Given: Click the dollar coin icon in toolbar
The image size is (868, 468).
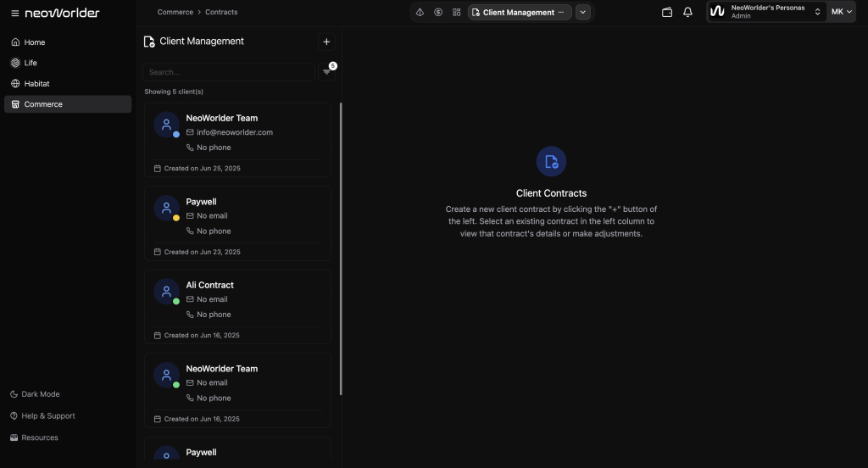Looking at the screenshot, I should coord(438,12).
